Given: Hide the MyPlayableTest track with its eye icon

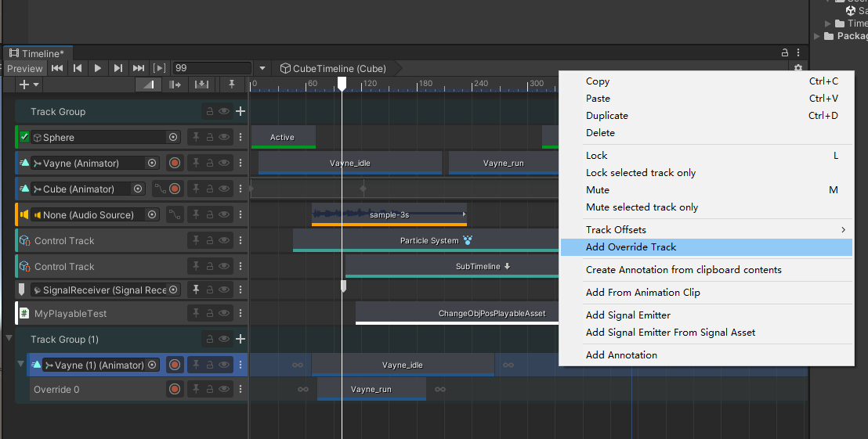Looking at the screenshot, I should point(224,314).
